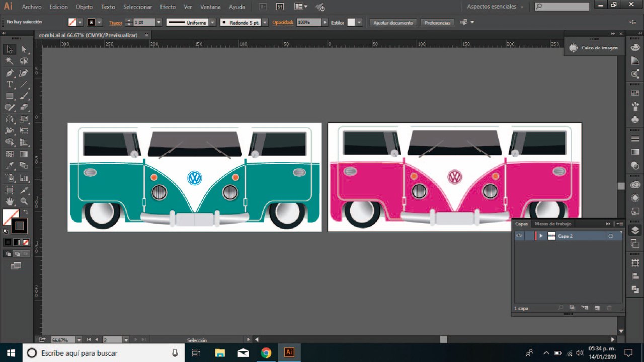Open the zoom level 66.67% dropdown

click(79, 340)
